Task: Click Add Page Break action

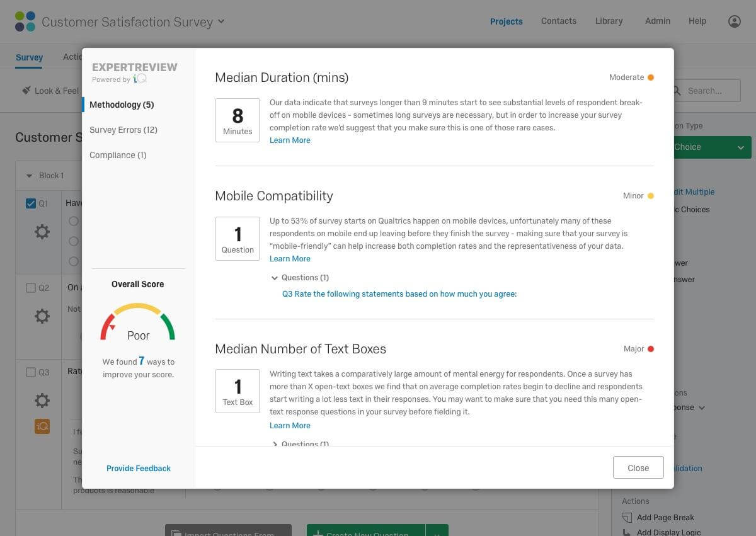Action: (x=658, y=518)
